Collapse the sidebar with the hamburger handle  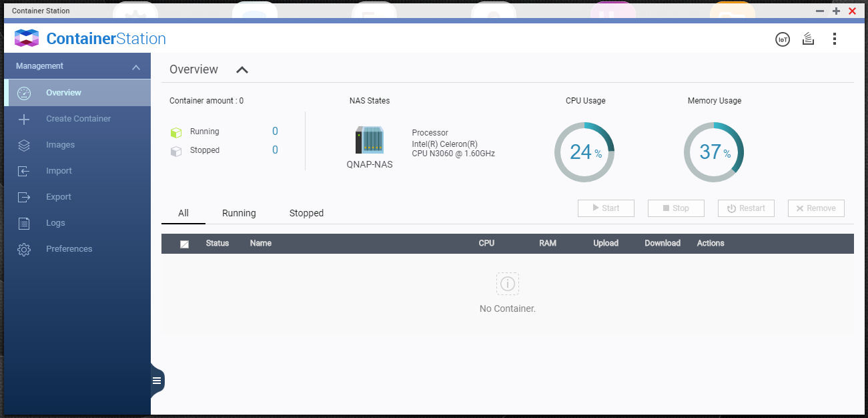157,381
